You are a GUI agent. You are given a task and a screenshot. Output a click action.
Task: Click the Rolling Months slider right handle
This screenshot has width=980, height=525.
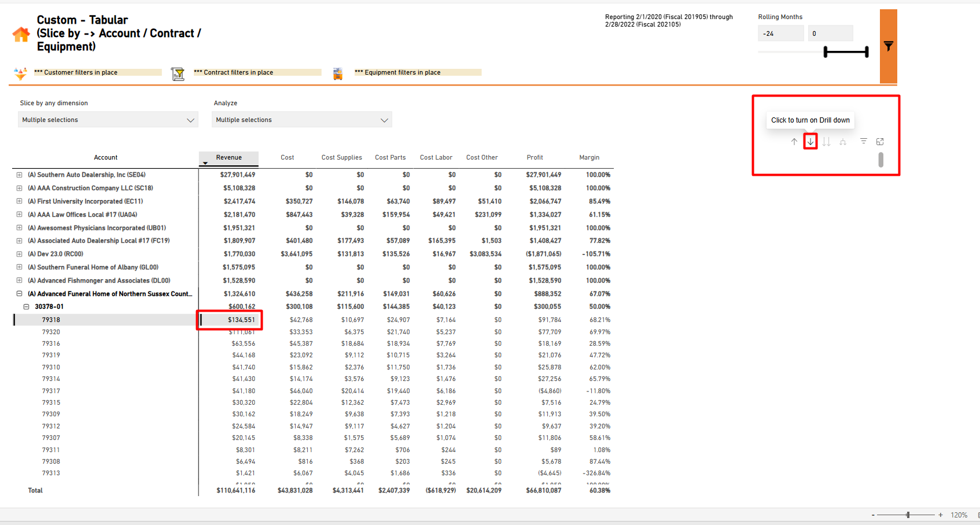[x=867, y=52]
